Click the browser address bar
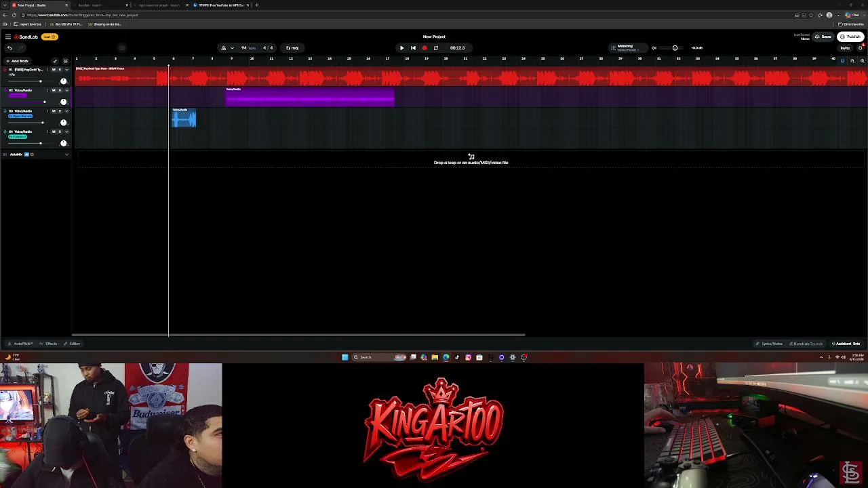The image size is (868, 488). 407,15
